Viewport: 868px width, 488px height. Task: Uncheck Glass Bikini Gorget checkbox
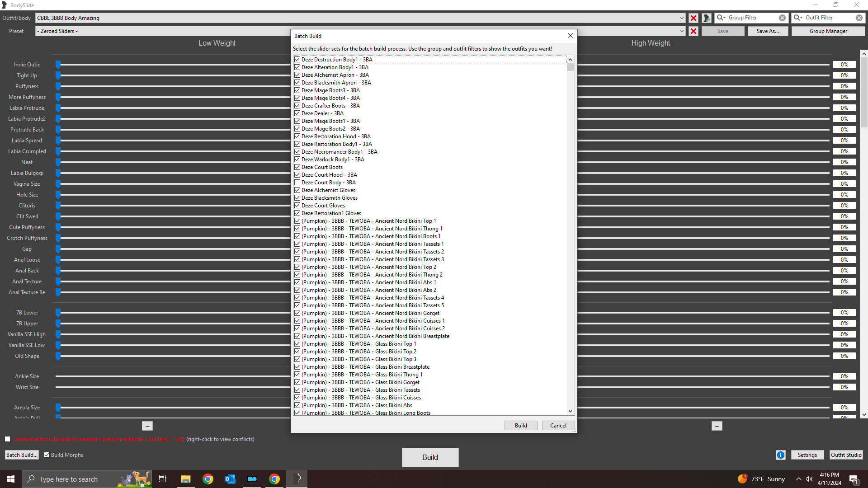click(297, 382)
